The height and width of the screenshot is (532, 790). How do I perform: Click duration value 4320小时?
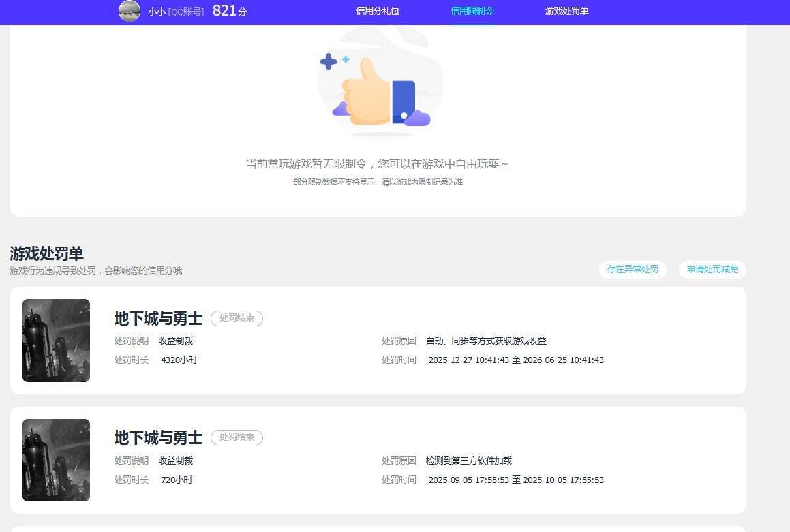click(x=179, y=360)
